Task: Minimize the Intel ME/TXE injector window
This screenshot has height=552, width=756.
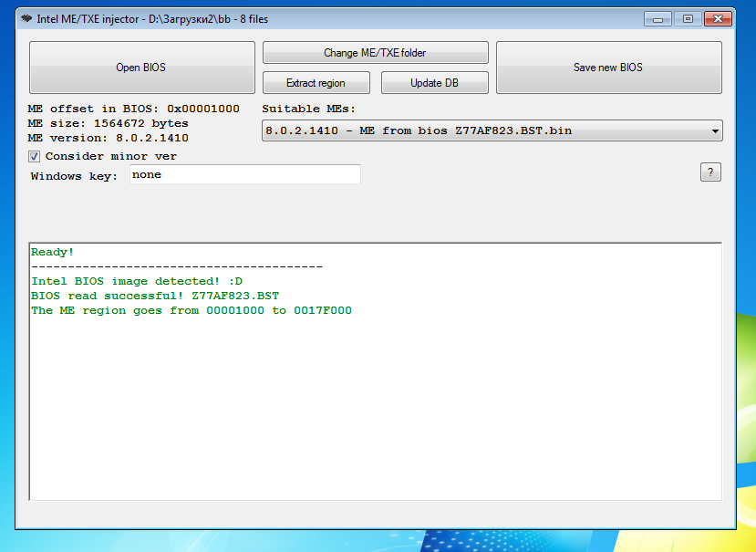Action: click(x=658, y=19)
